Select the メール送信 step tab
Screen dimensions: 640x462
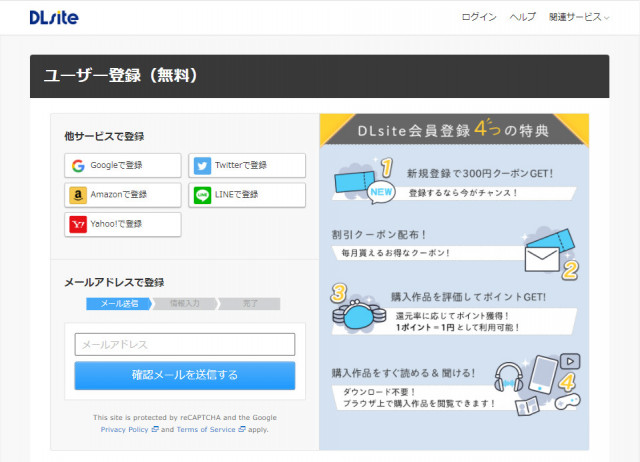(x=119, y=304)
